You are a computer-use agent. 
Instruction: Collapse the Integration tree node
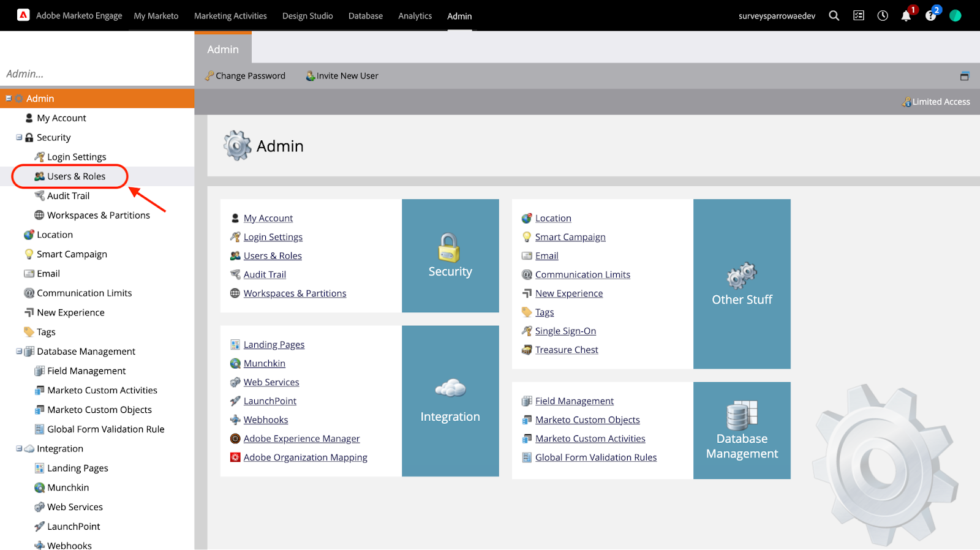[19, 449]
